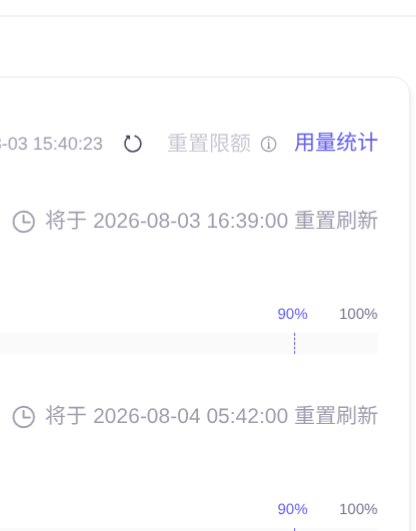Click the clock icon beside the 16:39:00 reset time

pos(24,222)
